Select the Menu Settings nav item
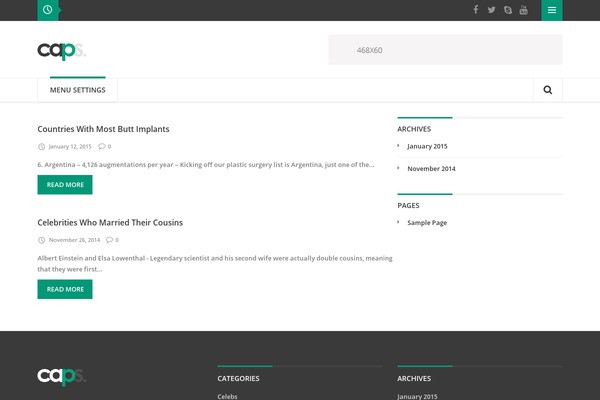Image resolution: width=600 pixels, height=400 pixels. click(78, 90)
